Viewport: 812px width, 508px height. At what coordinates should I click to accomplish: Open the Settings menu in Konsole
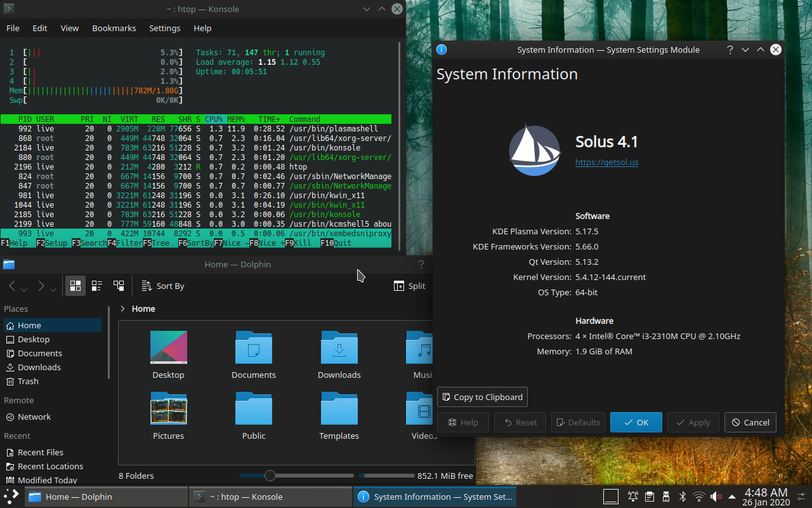(165, 28)
